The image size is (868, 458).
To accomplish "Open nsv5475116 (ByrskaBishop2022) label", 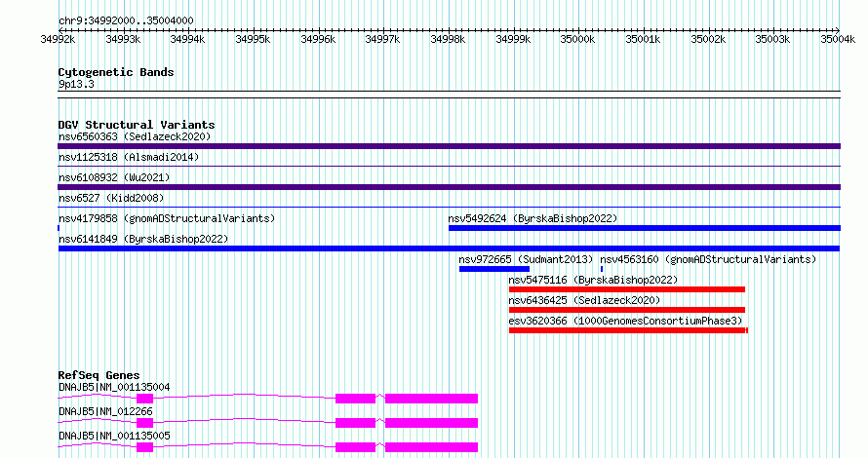I will click(593, 280).
